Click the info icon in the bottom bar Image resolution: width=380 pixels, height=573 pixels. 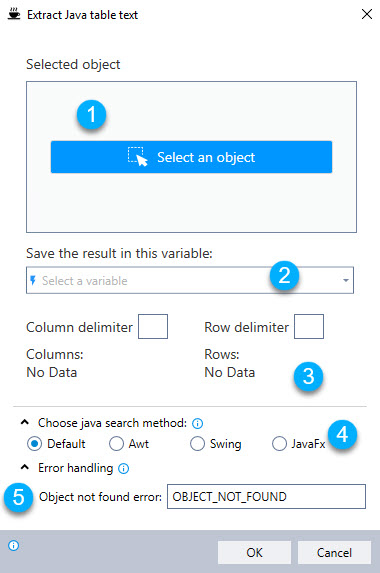(x=14, y=546)
